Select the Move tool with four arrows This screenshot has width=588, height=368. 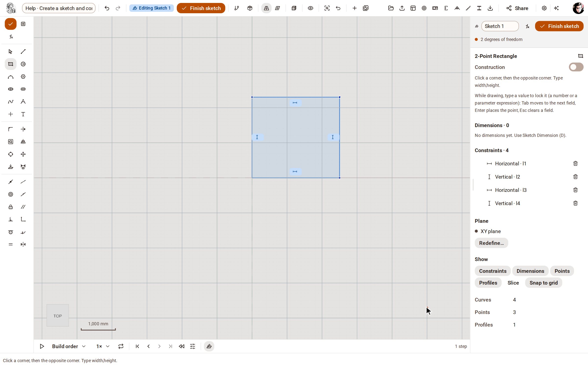(x=23, y=154)
